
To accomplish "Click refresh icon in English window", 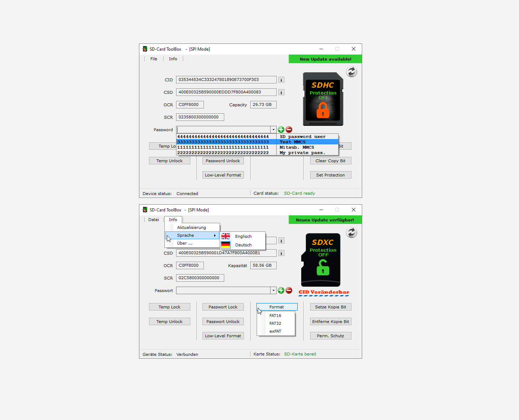I will pos(351,72).
